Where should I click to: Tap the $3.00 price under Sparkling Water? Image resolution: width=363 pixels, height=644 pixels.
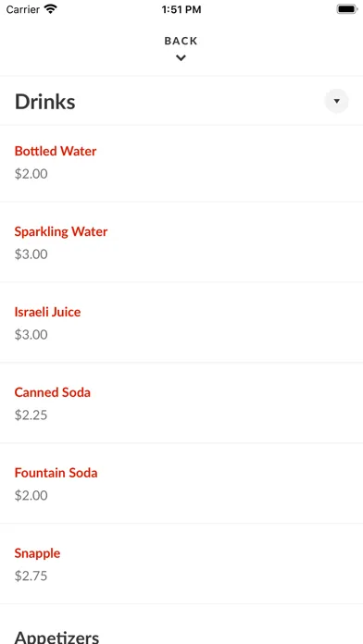31,254
